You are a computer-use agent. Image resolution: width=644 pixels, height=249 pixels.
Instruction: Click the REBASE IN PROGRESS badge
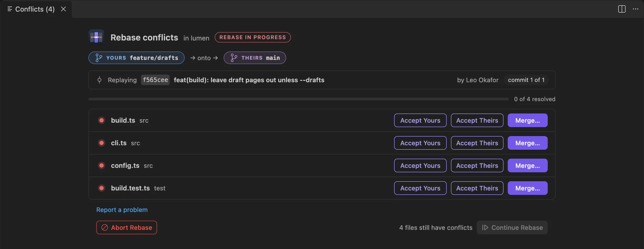pyautogui.click(x=253, y=37)
